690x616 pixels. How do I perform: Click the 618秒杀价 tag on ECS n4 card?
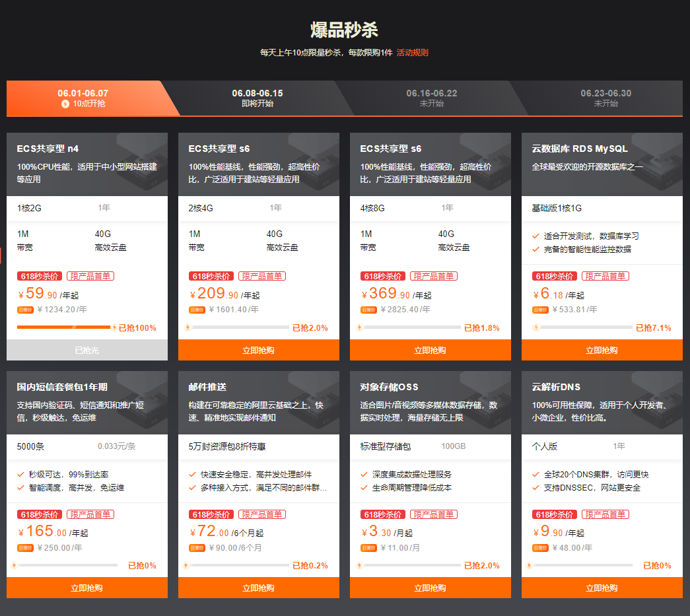[x=40, y=277]
